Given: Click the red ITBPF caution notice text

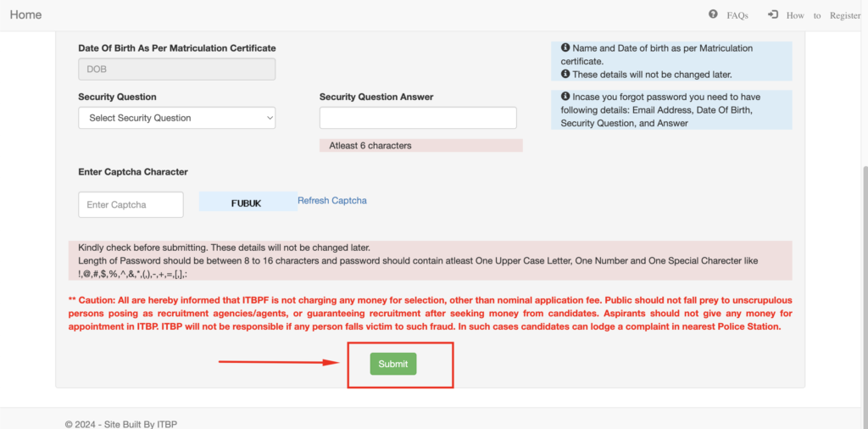Looking at the screenshot, I should click(x=430, y=314).
